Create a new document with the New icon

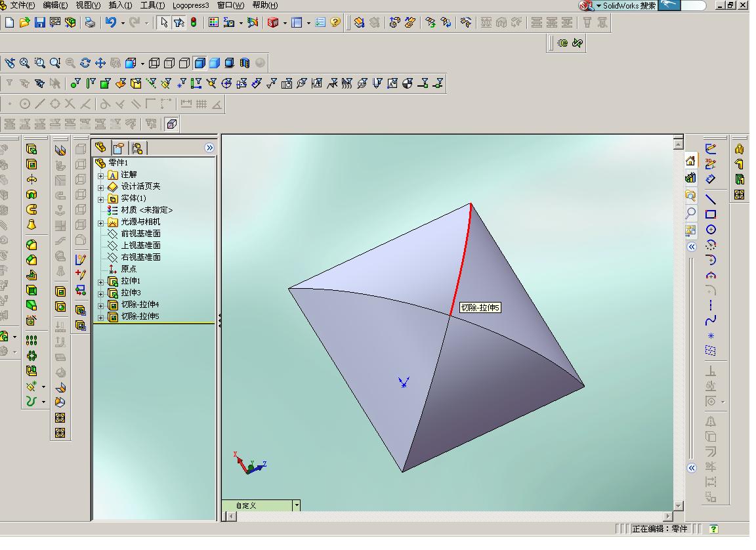point(9,23)
